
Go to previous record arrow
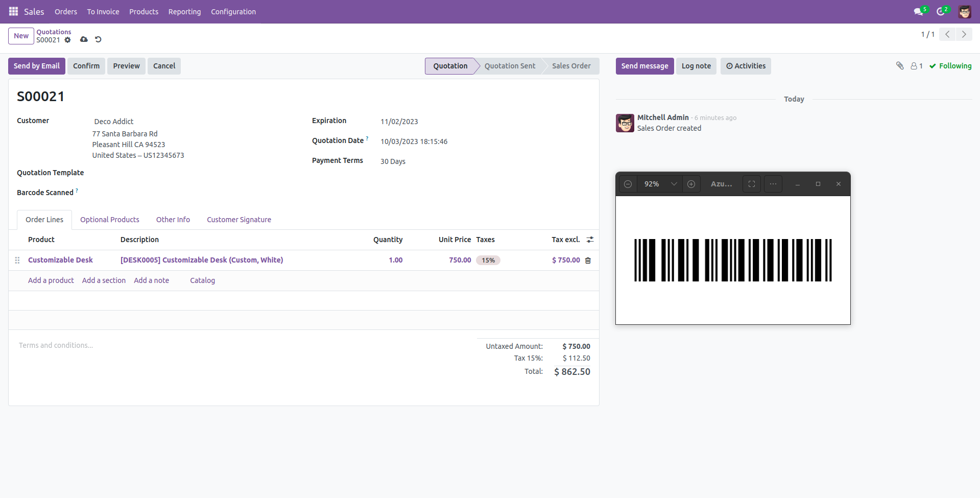point(947,34)
